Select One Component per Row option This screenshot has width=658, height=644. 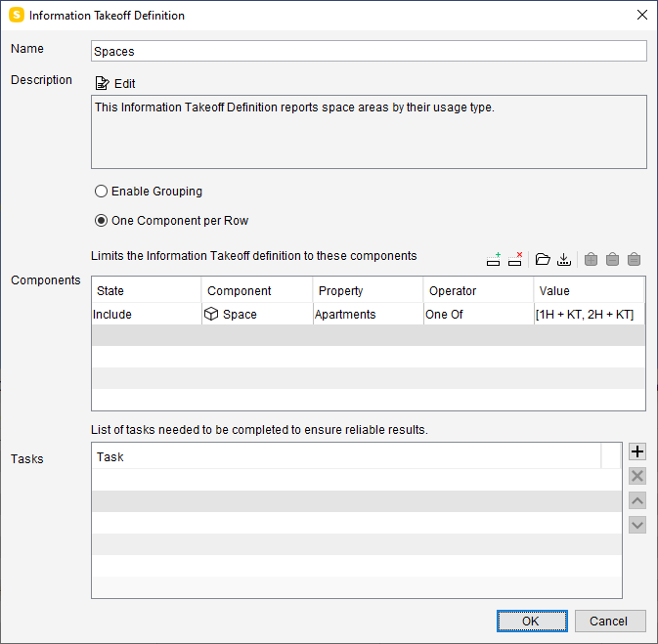(x=101, y=221)
